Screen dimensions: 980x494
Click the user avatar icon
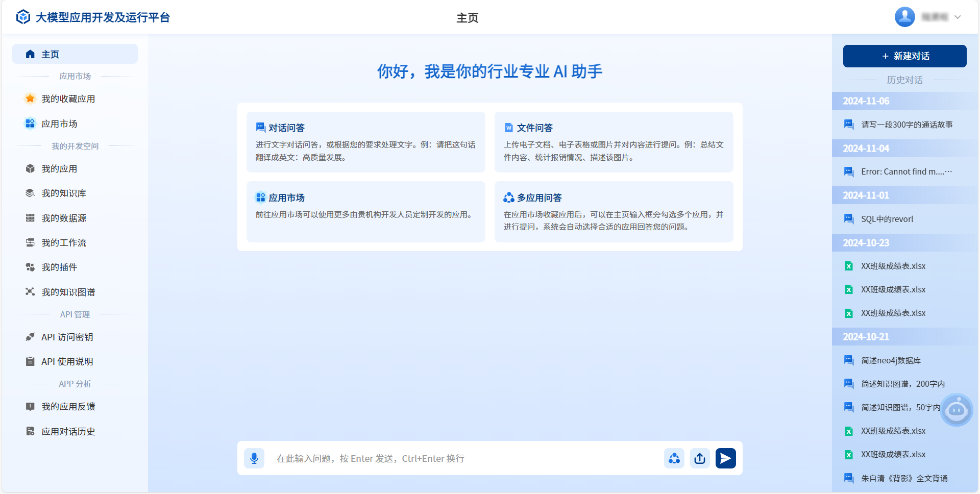[x=904, y=17]
